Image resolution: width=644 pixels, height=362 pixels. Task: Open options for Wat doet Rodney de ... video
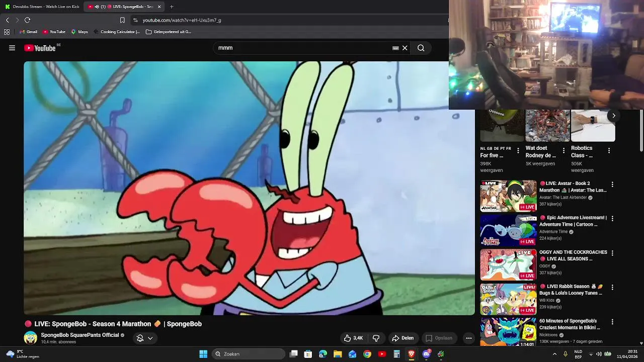563,150
